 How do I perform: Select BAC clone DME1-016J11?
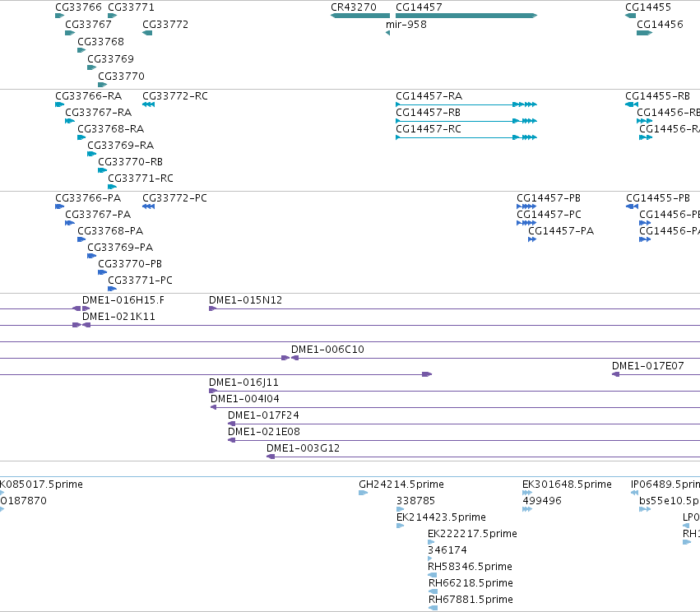(243, 382)
